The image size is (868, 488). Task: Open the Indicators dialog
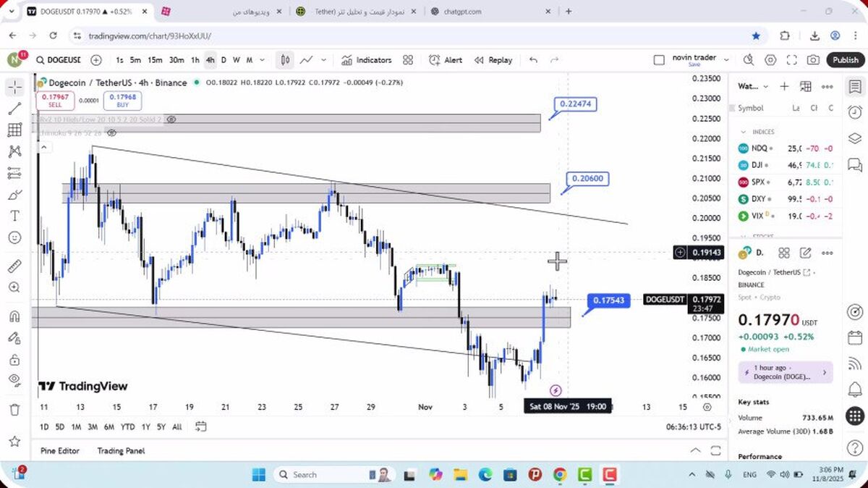pos(366,60)
